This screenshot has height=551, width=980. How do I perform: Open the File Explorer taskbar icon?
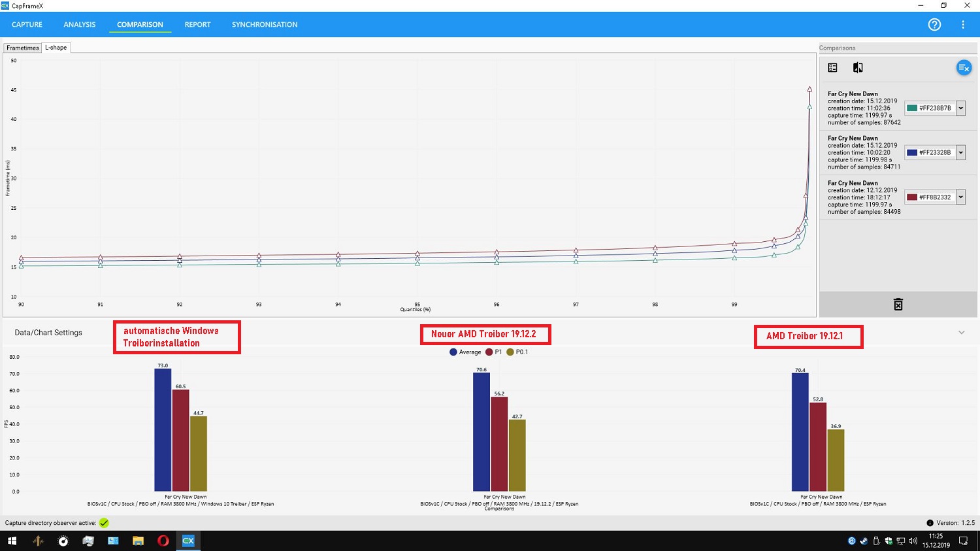click(x=138, y=541)
